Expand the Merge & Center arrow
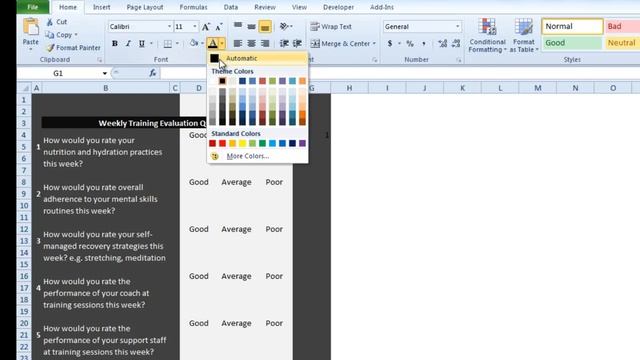Image resolution: width=640 pixels, height=360 pixels. coord(374,43)
